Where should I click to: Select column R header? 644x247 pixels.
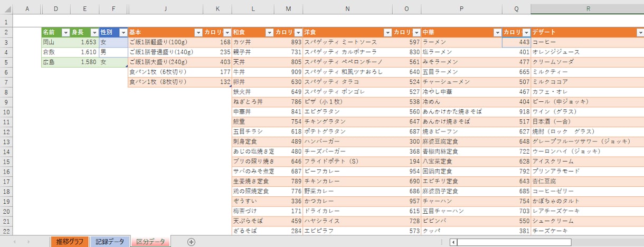588,9
